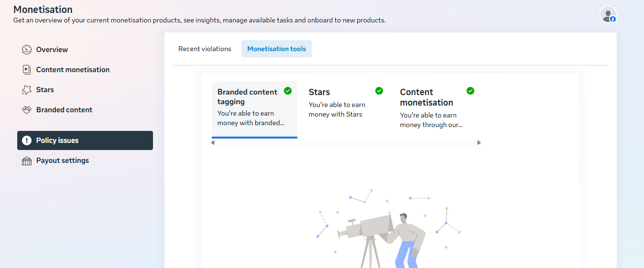Open Payout settings in the sidebar
The height and width of the screenshot is (268, 644).
(62, 161)
